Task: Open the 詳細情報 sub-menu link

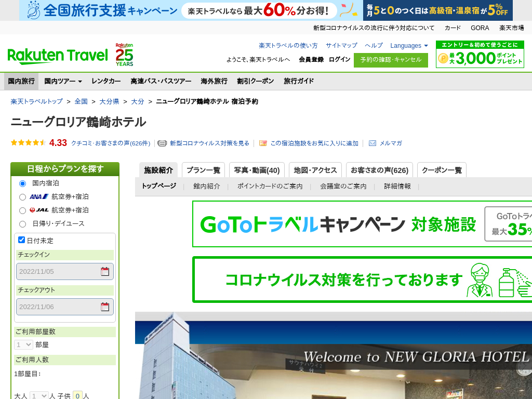Action: click(397, 187)
